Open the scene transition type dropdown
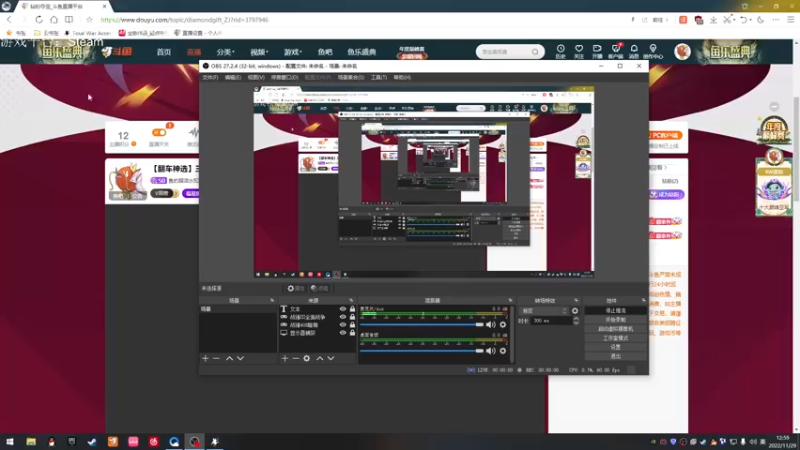This screenshot has width=800, height=450. coord(544,311)
